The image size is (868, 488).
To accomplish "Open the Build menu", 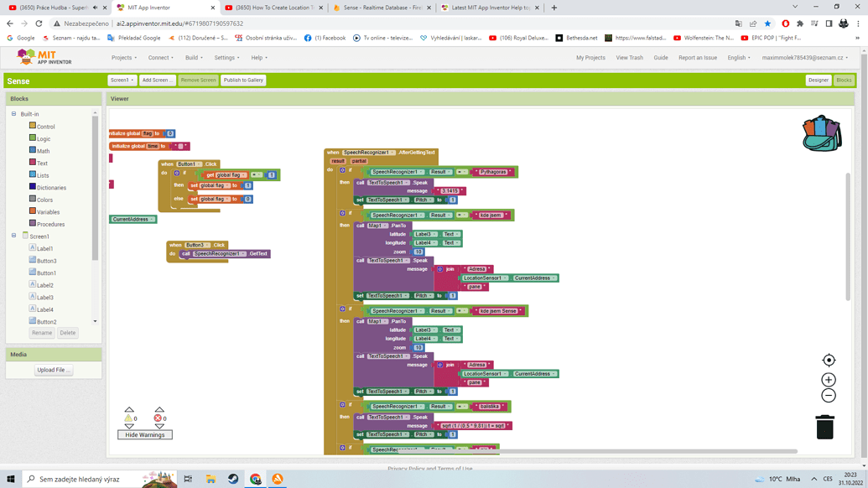I will [x=194, y=58].
